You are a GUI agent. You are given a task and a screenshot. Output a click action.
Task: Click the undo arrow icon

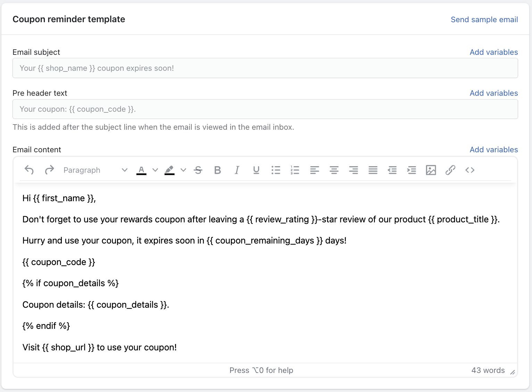[x=29, y=170]
